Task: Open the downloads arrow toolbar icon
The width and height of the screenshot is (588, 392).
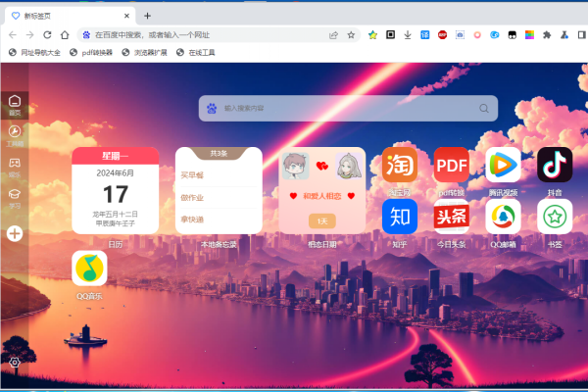Action: coord(408,35)
